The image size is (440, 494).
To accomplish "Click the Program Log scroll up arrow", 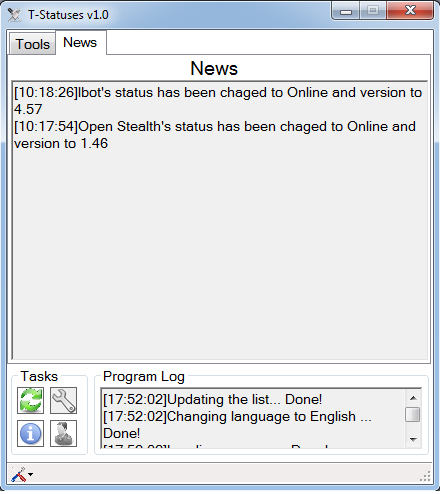I will click(x=413, y=398).
